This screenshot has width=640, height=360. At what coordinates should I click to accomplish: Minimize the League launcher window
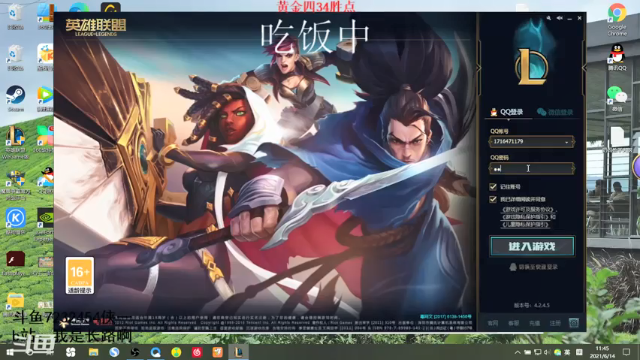click(570, 18)
